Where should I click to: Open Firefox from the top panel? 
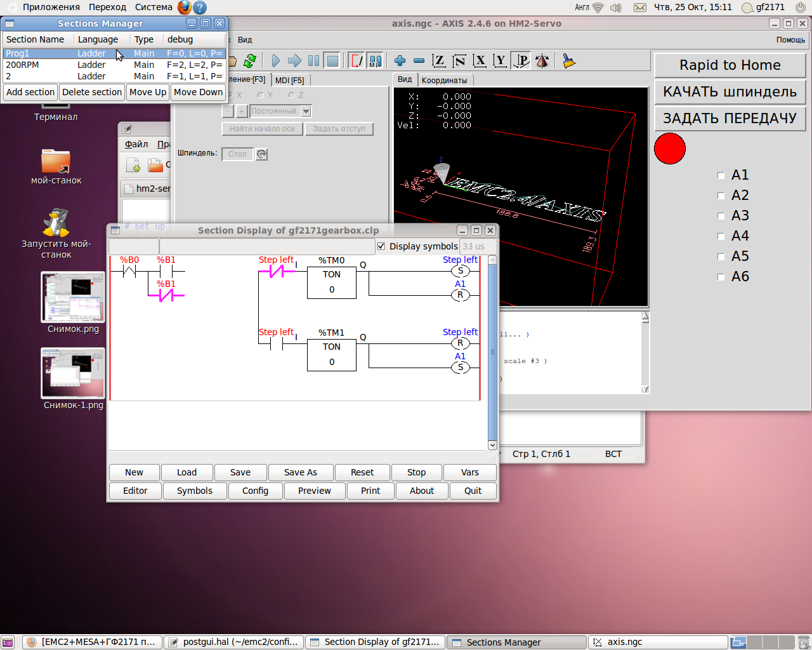[184, 8]
